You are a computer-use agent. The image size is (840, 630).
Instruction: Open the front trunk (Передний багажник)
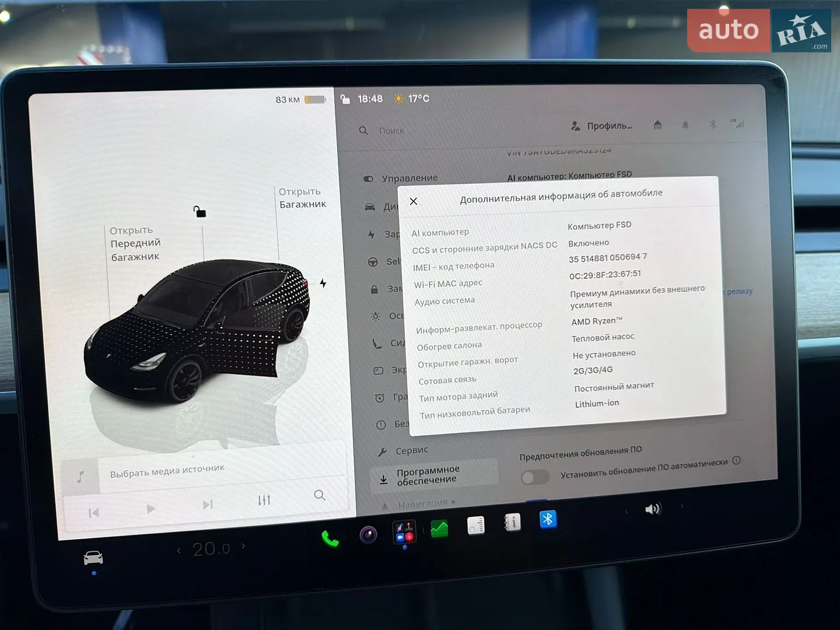[135, 244]
